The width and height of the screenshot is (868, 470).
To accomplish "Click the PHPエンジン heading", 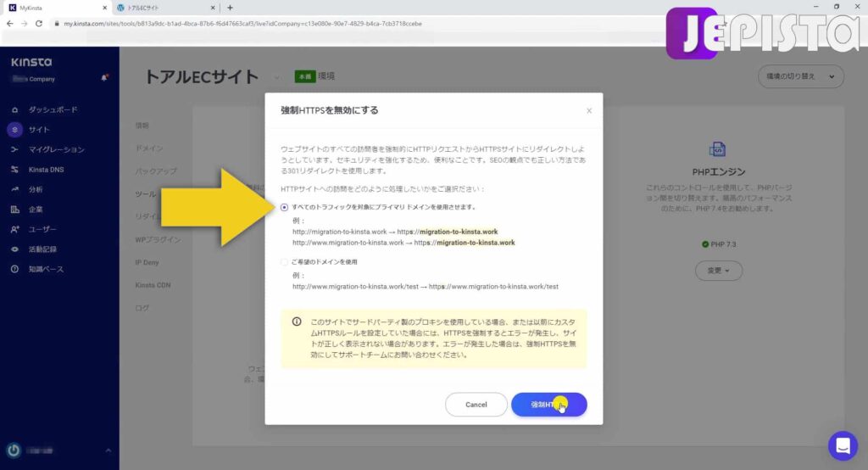I will coord(719,172).
